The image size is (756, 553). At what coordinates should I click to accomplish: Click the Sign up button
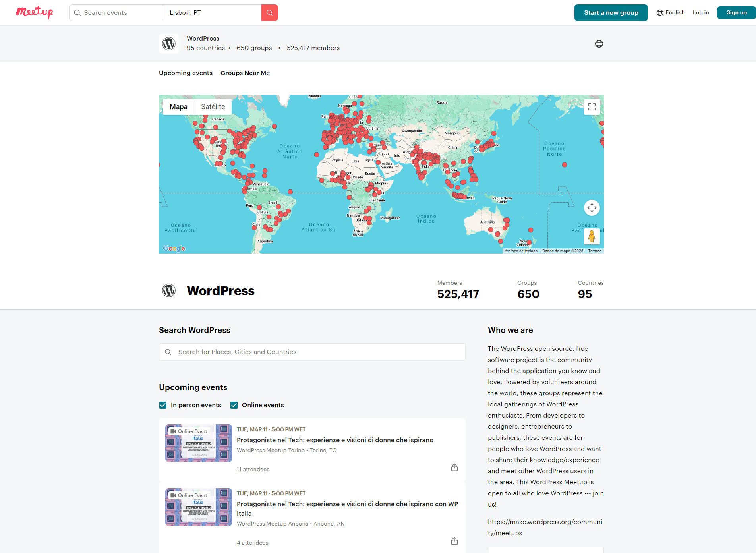736,12
